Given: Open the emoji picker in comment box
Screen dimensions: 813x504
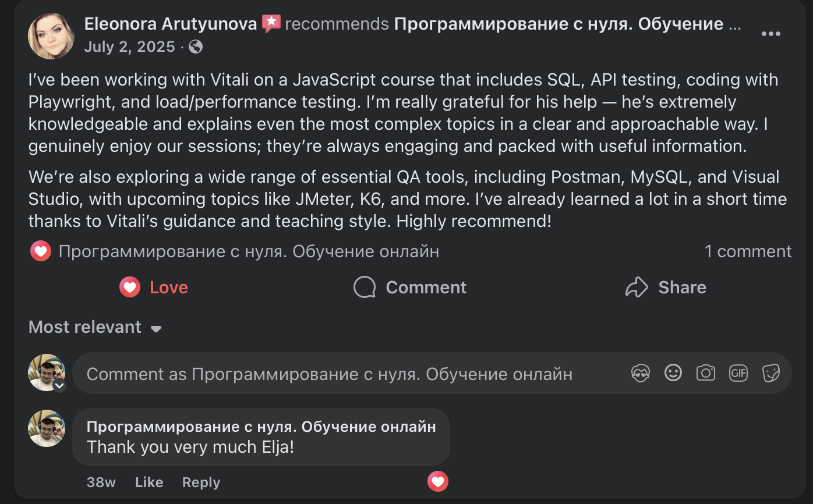Looking at the screenshot, I should click(673, 373).
